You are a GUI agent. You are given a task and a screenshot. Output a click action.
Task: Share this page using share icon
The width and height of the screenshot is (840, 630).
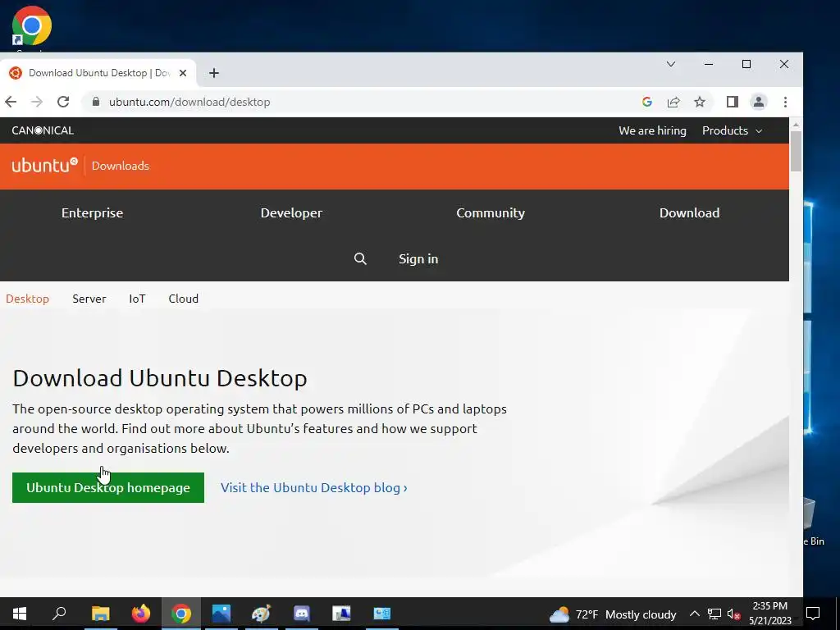(x=673, y=102)
